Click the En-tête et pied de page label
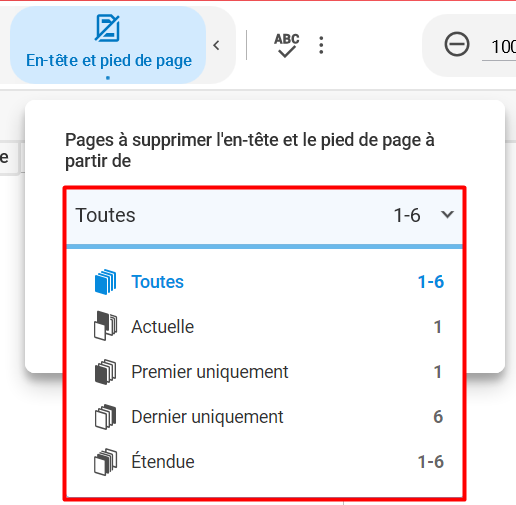Image resolution: width=516 pixels, height=505 pixels. pyautogui.click(x=109, y=61)
